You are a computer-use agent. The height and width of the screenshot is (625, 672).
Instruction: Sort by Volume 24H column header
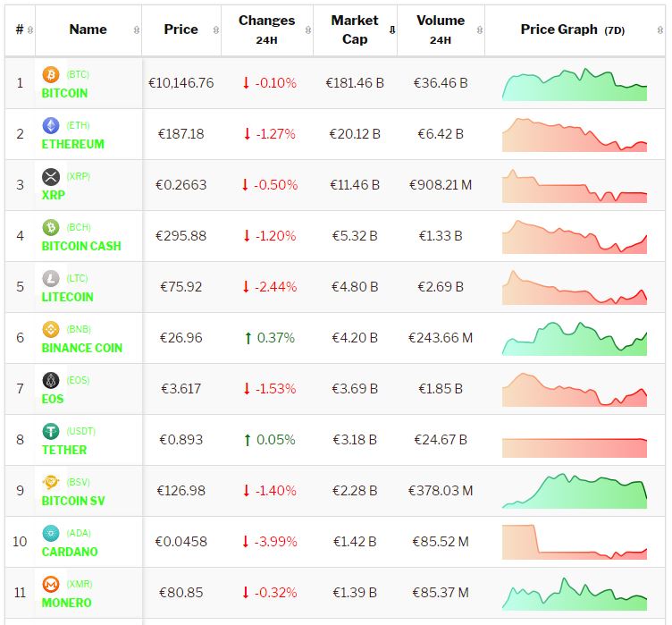(440, 30)
